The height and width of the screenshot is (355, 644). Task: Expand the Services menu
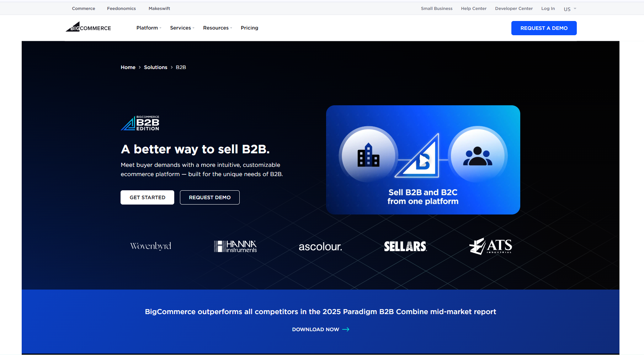tap(182, 28)
